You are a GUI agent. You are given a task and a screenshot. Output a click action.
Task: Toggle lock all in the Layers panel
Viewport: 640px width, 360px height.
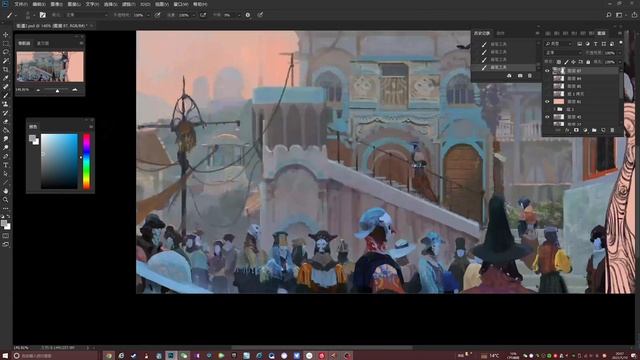[588, 62]
